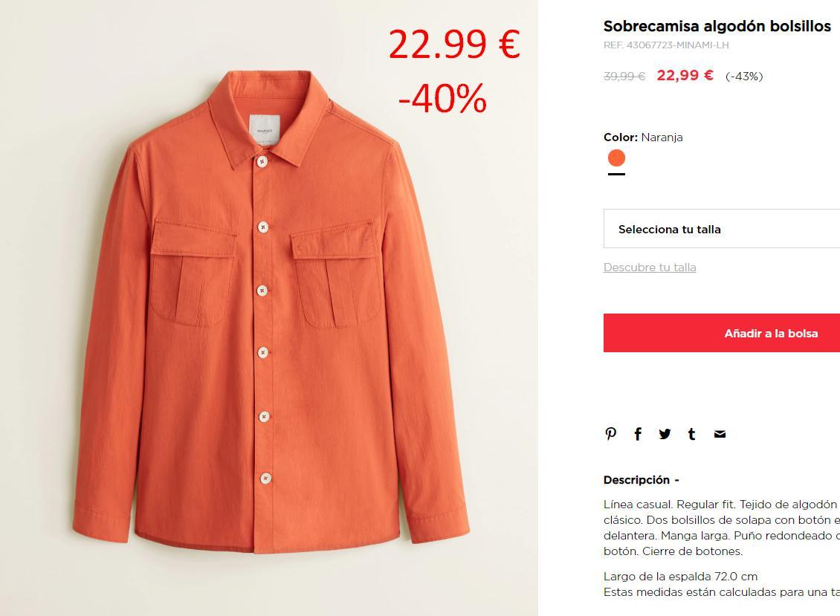Image resolution: width=840 pixels, height=616 pixels.
Task: Click the Color: Naranja label
Action: 644,137
